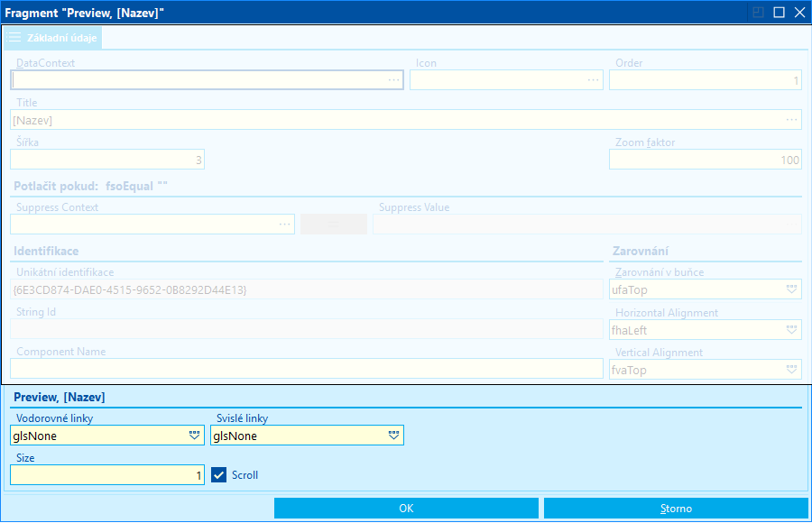Open the Suppress Context ellipsis picker
Screen dimensions: 812x523
tap(285, 225)
